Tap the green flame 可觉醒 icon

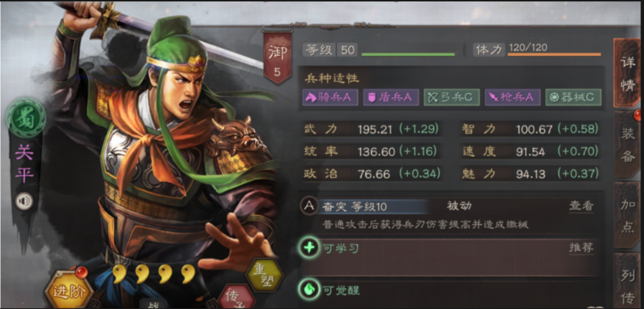tap(309, 290)
